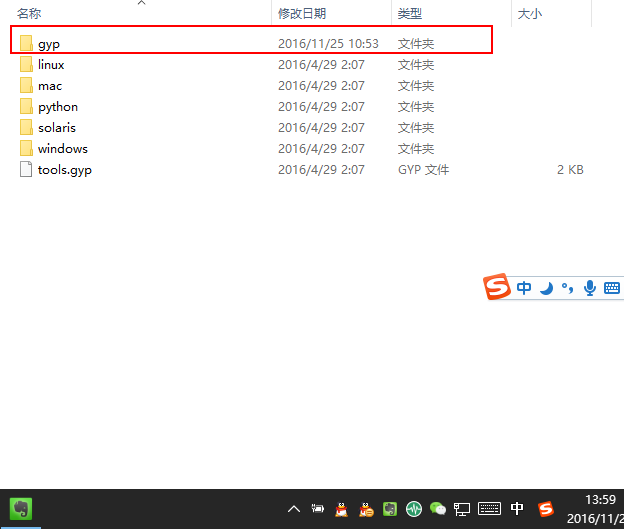Click 文件夹 type of the gyp row

point(415,44)
